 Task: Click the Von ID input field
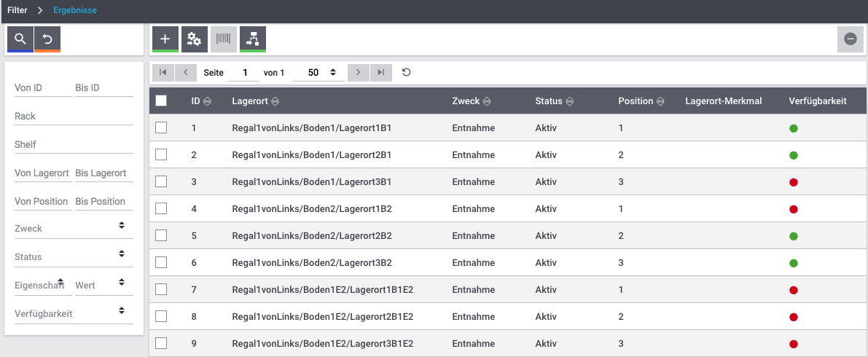click(x=43, y=88)
